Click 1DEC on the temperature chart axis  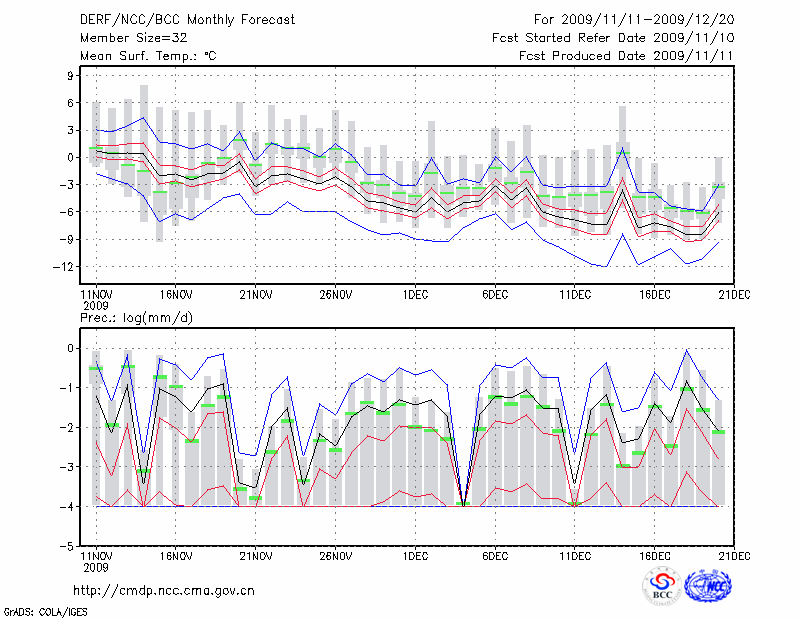point(415,295)
